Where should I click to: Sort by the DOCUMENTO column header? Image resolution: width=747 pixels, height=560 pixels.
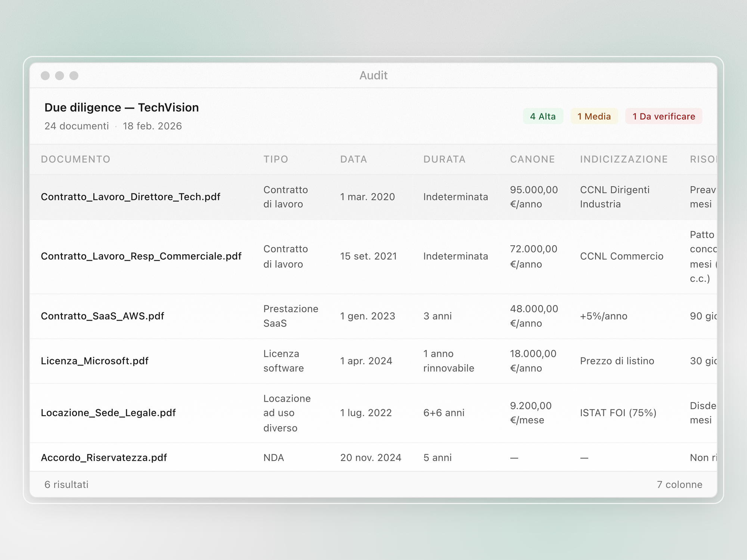75,159
